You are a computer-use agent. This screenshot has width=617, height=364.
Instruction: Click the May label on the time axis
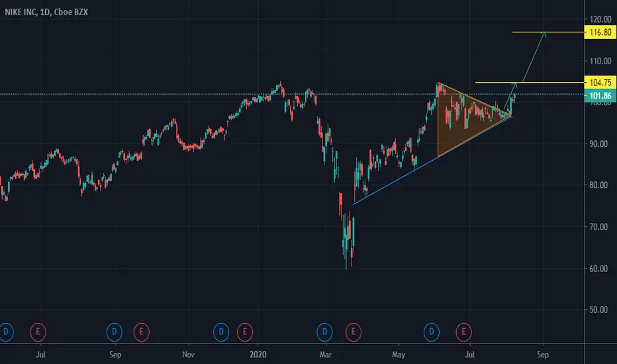[399, 355]
